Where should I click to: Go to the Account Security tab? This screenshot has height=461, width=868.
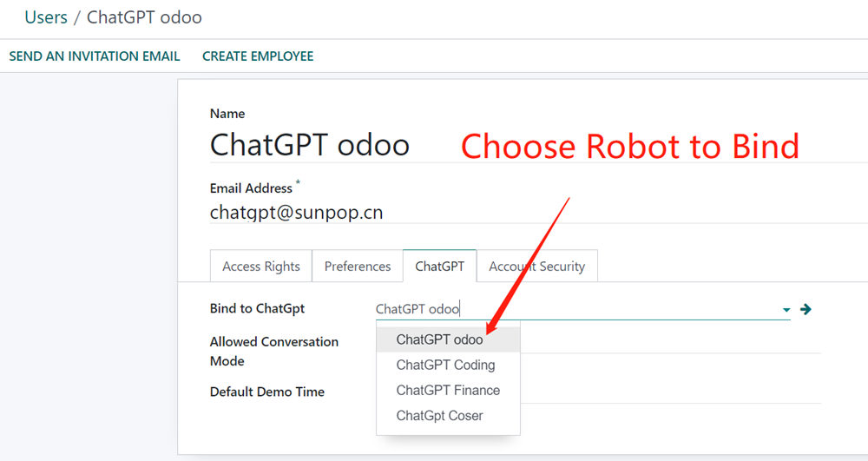(x=536, y=267)
